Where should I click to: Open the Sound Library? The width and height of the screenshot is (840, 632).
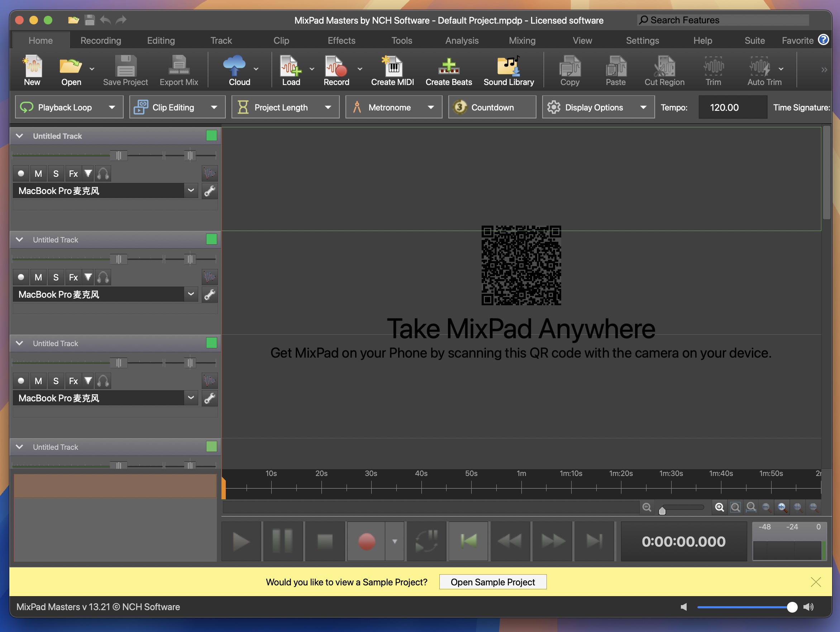(509, 70)
